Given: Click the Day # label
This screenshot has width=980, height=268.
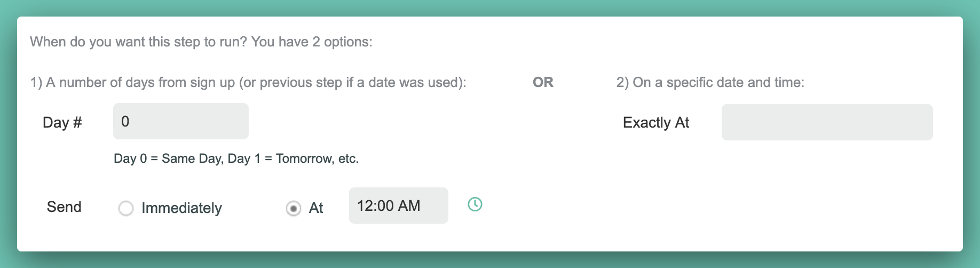Looking at the screenshot, I should 62,123.
